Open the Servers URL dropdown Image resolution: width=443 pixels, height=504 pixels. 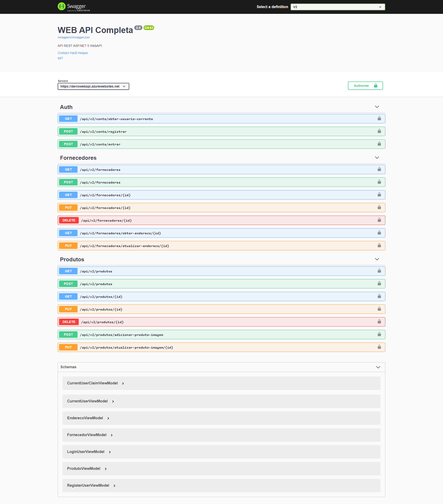pos(93,87)
